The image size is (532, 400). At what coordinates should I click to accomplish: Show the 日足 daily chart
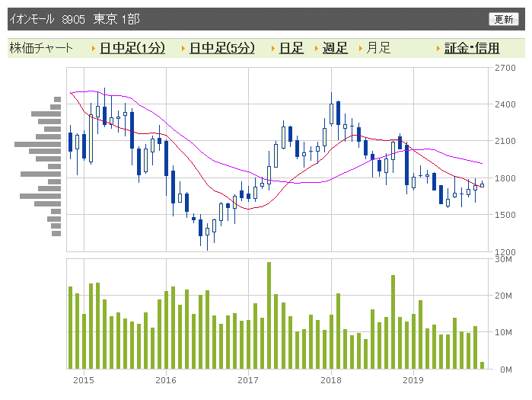click(291, 48)
